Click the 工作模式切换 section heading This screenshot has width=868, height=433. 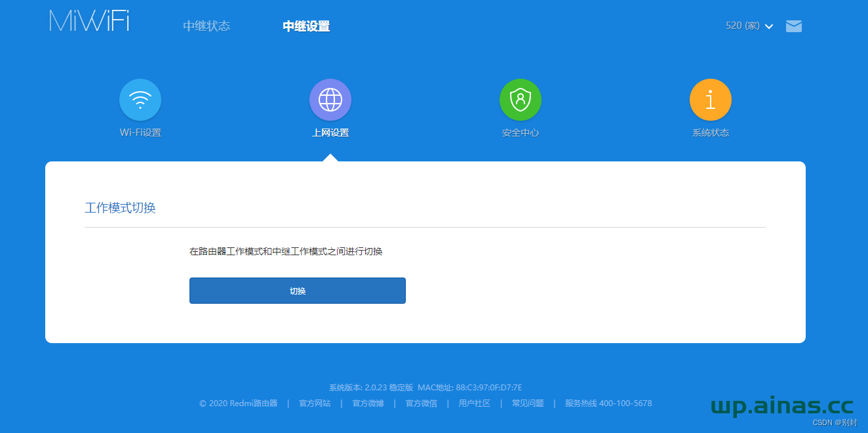point(120,207)
